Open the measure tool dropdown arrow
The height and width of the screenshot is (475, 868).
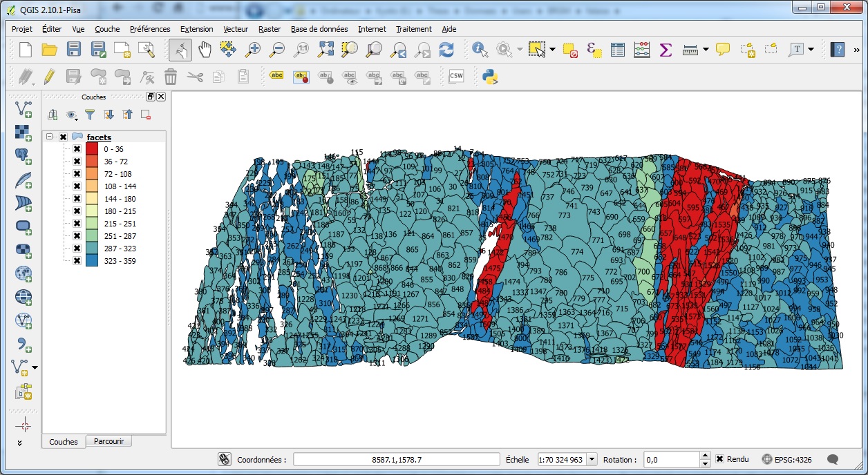[706, 49]
